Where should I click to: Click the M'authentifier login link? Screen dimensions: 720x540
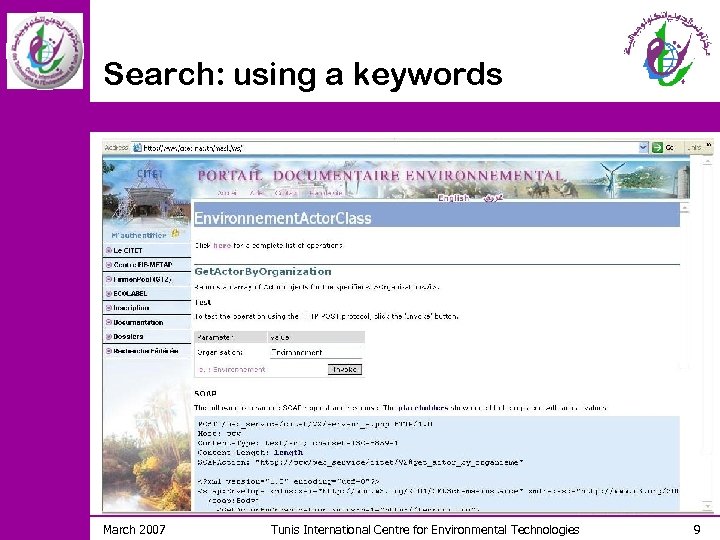tap(138, 235)
